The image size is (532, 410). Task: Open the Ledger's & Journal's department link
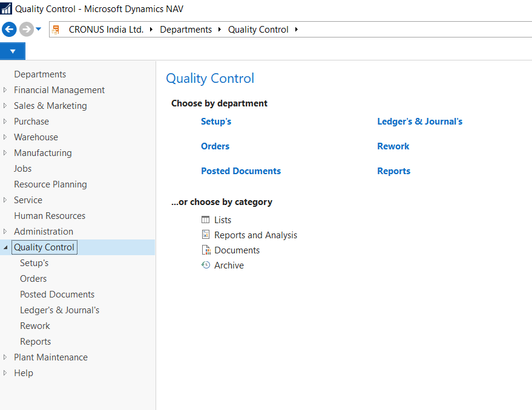(x=419, y=122)
